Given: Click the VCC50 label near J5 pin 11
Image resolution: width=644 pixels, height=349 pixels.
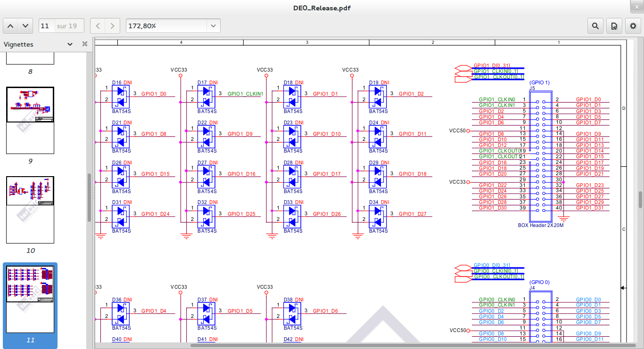Looking at the screenshot, I should click(x=457, y=131).
